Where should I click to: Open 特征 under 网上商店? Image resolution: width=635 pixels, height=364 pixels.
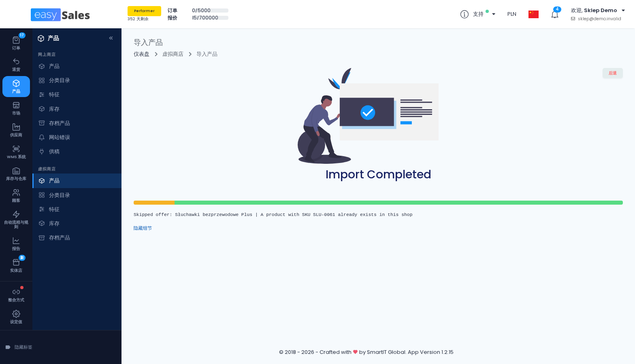[77, 95]
